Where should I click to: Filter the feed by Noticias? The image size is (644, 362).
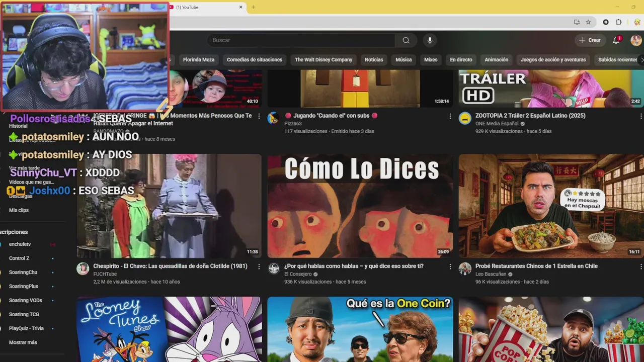click(x=374, y=60)
